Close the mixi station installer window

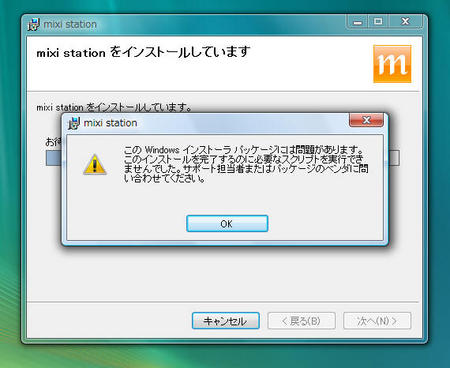tap(405, 22)
